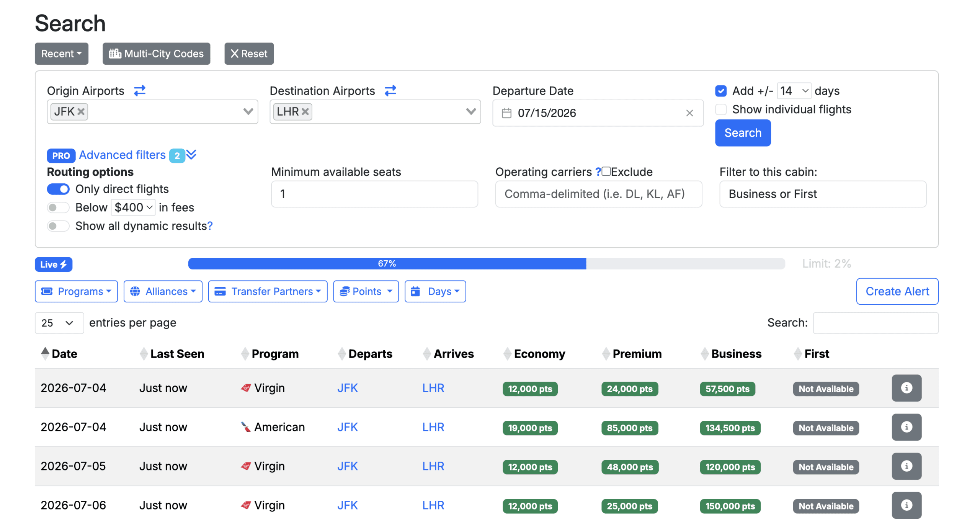
Task: Remove the JFK origin airport tag
Action: [x=81, y=111]
